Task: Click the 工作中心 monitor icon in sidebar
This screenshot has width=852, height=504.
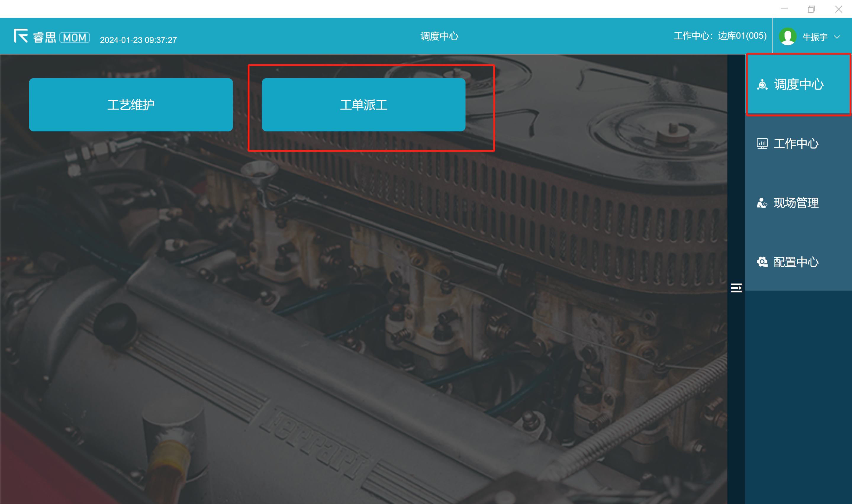Action: [762, 144]
